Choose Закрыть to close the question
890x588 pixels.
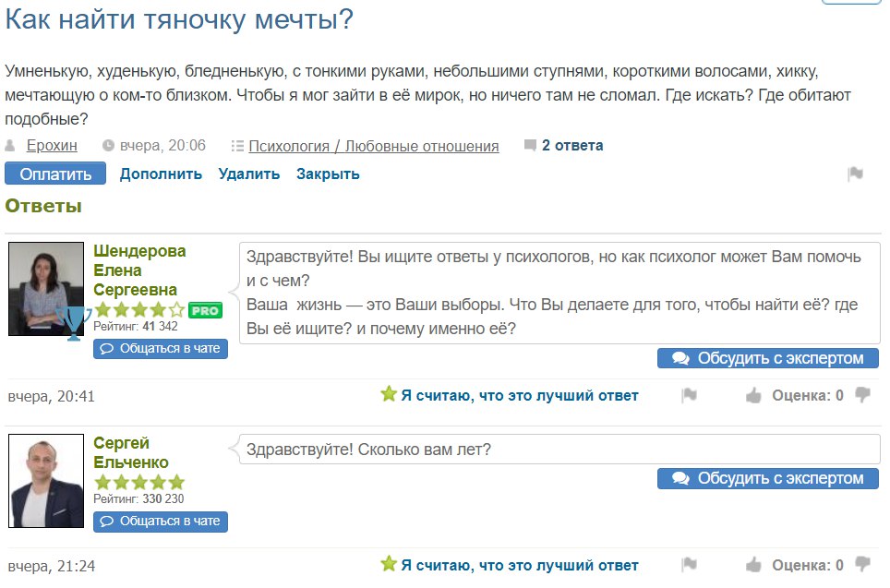[328, 174]
